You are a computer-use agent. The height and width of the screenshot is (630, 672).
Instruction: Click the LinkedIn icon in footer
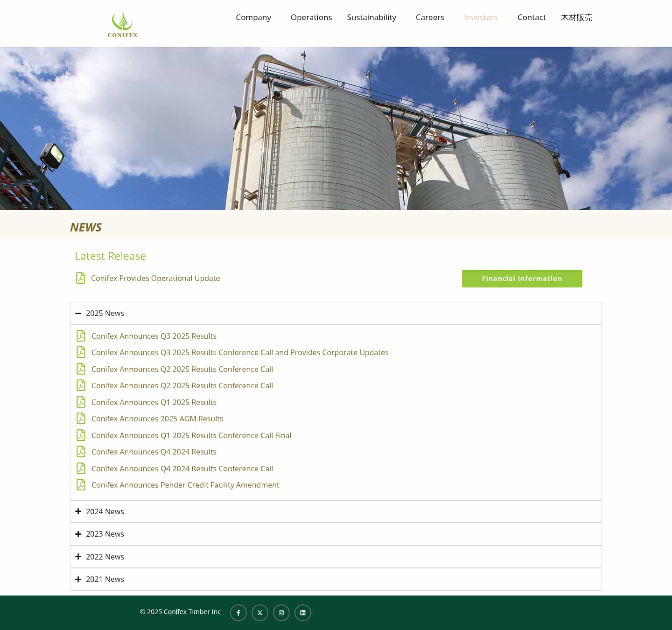pyautogui.click(x=302, y=612)
